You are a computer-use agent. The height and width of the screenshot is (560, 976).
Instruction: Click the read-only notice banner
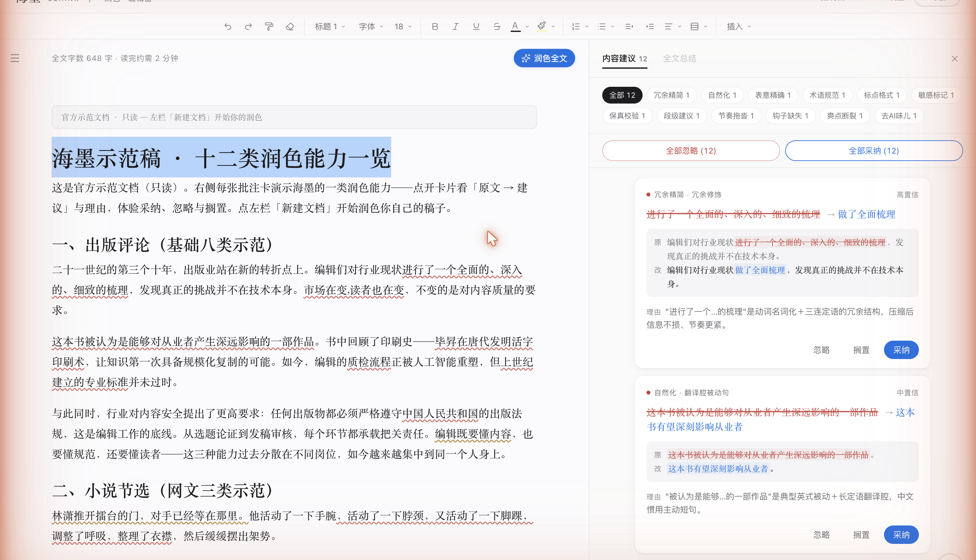pos(294,117)
